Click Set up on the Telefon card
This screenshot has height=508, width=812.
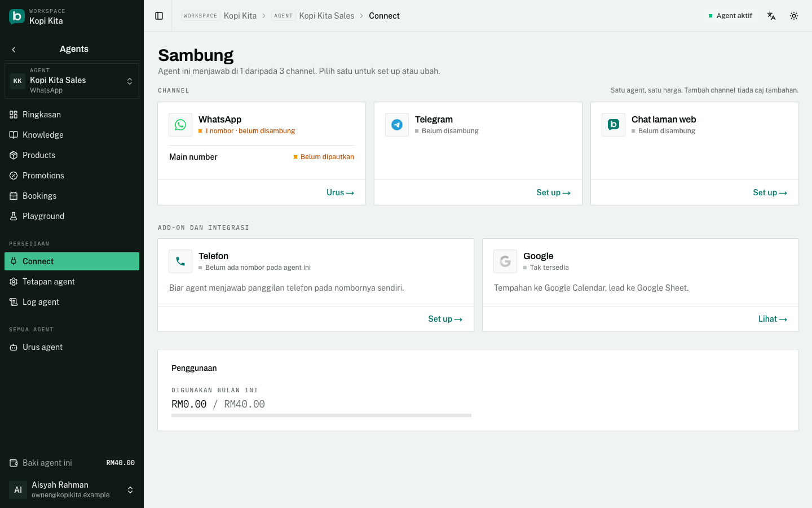[445, 319]
